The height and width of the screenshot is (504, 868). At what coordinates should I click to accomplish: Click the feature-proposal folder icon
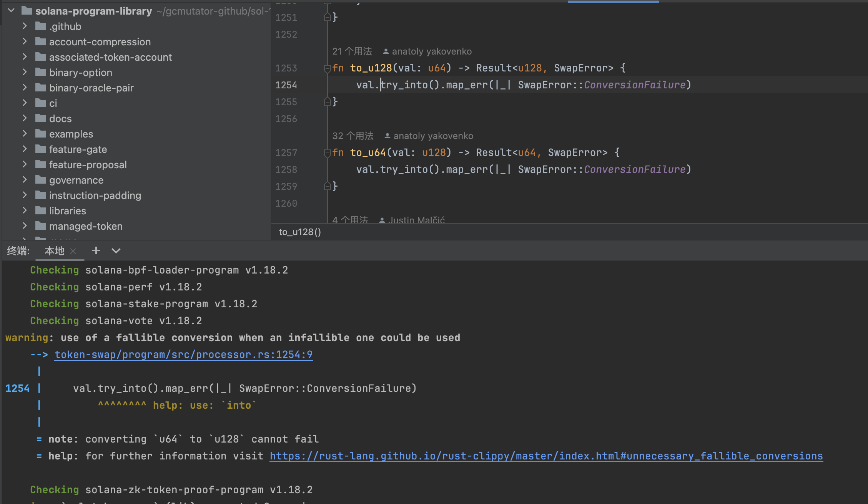(41, 164)
